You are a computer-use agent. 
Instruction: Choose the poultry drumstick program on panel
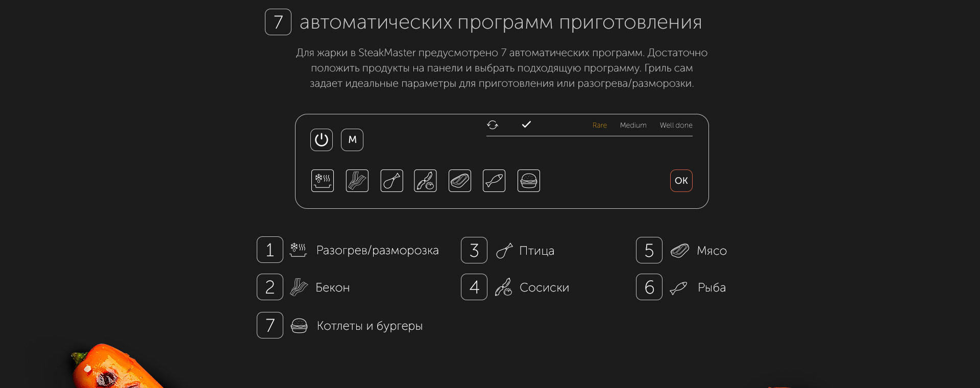pyautogui.click(x=391, y=181)
